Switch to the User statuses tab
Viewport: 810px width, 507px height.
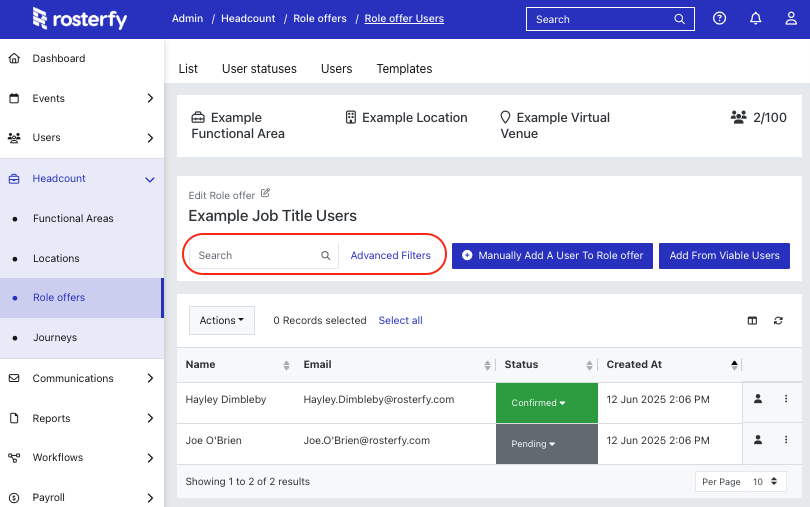[x=259, y=69]
